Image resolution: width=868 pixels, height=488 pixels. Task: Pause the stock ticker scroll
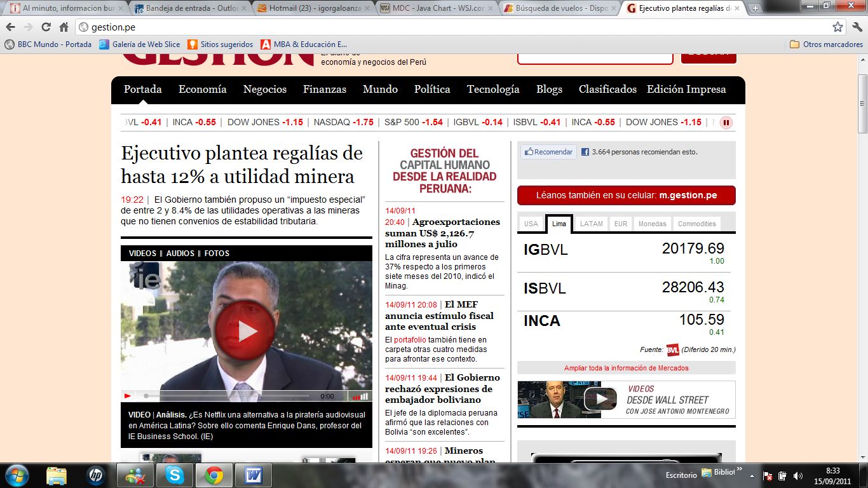click(x=726, y=123)
